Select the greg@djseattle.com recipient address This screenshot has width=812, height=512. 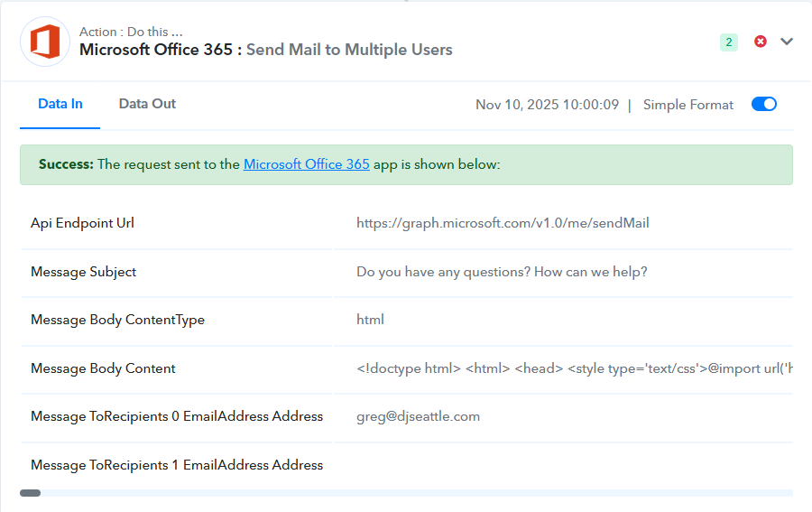(418, 416)
